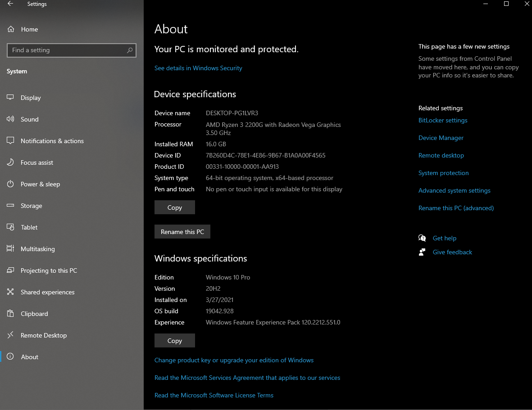This screenshot has height=410, width=532.
Task: Click the device name DESKTOP-PG1LVR3 text
Action: coord(232,113)
